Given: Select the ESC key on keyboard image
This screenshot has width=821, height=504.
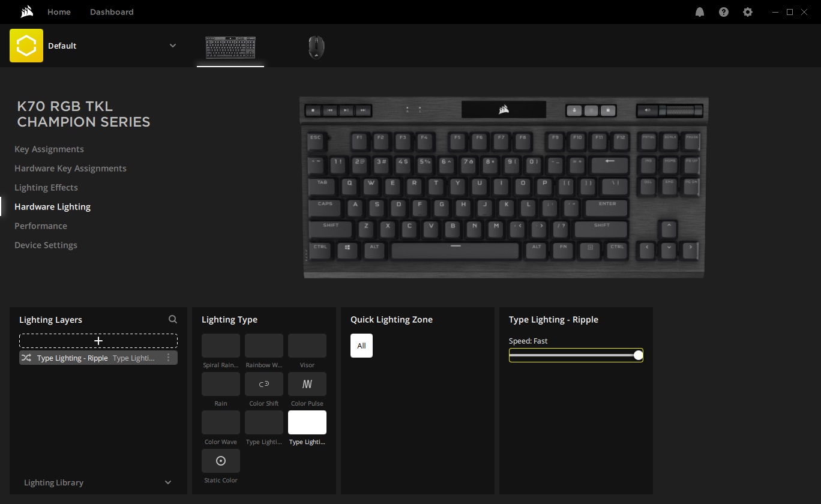Looking at the screenshot, I should (316, 142).
